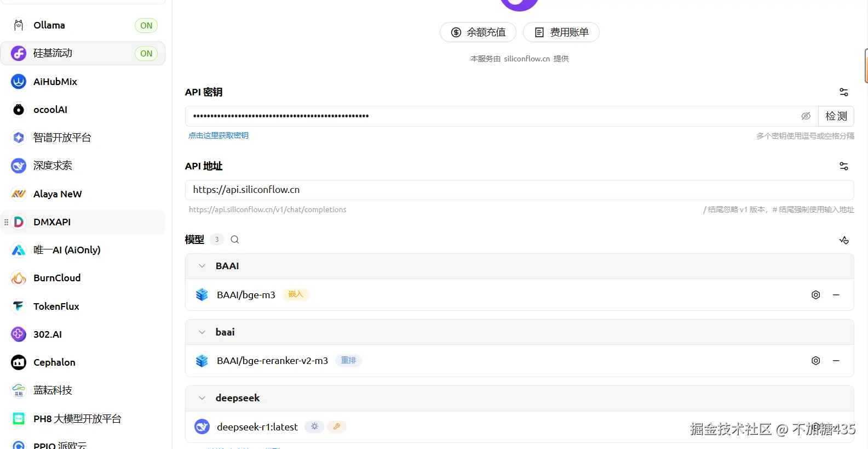Click the PH8 大模型开放平台 icon
The height and width of the screenshot is (449, 868).
19,419
